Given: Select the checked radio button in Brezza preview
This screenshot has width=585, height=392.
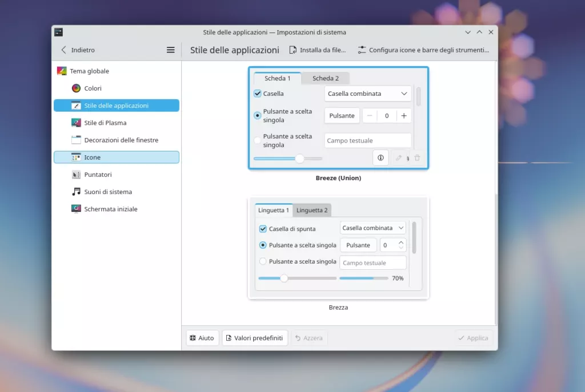Looking at the screenshot, I should [263, 245].
